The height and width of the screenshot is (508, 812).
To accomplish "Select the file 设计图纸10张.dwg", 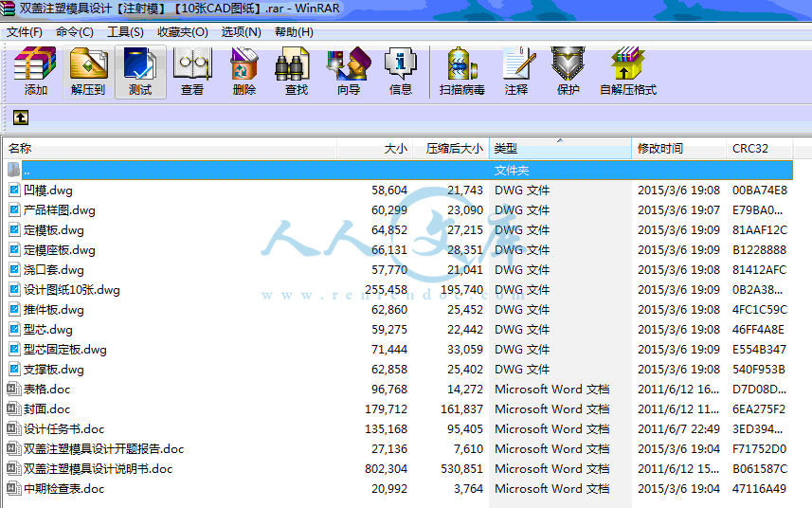I will point(71,289).
